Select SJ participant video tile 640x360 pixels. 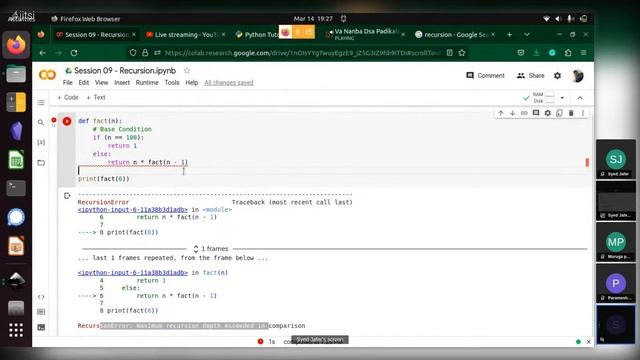(x=616, y=159)
